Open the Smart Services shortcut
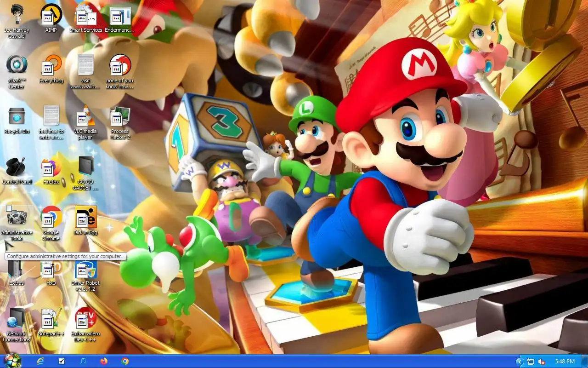 (x=85, y=18)
